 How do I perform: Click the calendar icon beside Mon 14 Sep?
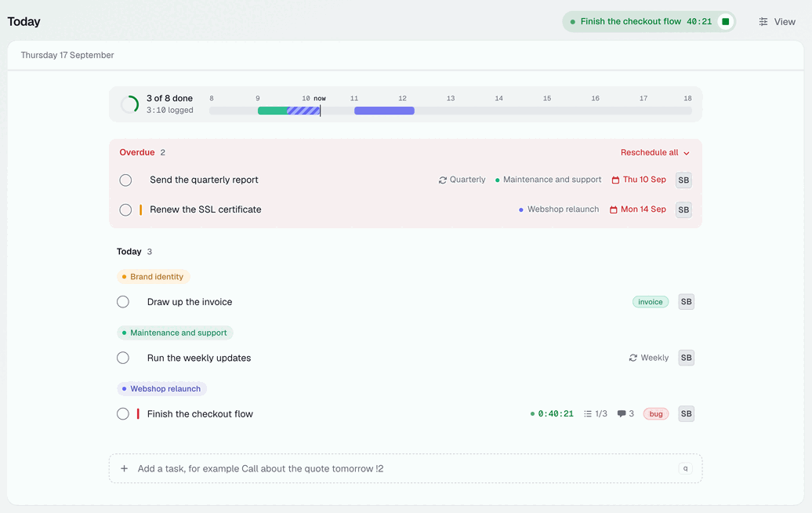point(613,210)
